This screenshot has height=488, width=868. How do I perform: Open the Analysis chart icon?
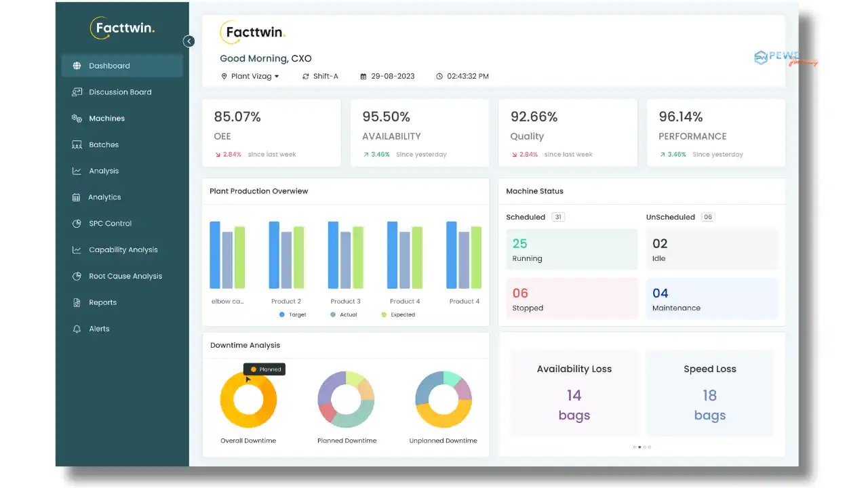[77, 171]
